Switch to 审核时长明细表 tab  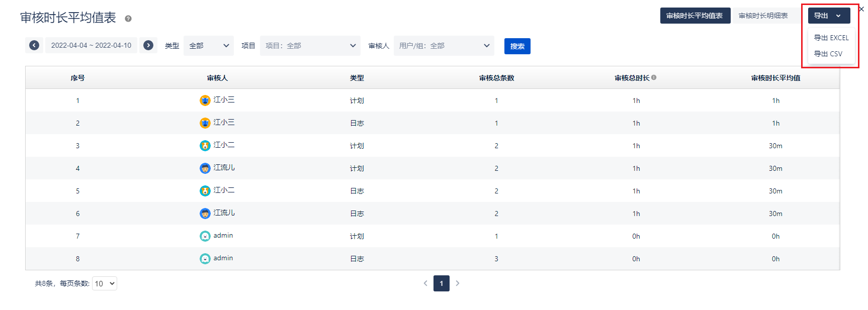(x=763, y=16)
